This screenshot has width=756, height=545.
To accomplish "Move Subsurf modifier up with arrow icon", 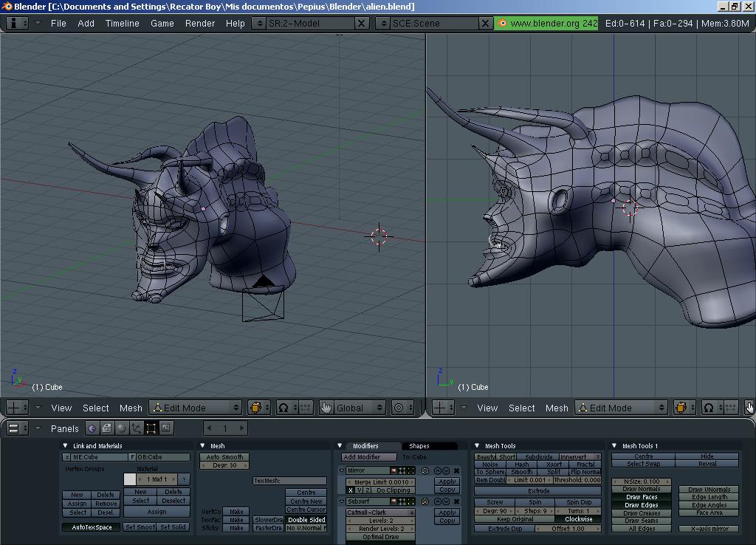I will point(438,501).
